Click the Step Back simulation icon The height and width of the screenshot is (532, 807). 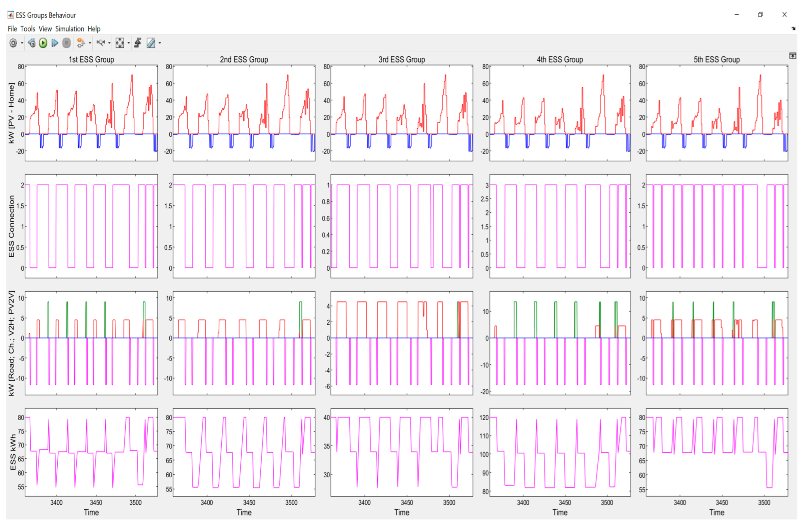pyautogui.click(x=31, y=43)
